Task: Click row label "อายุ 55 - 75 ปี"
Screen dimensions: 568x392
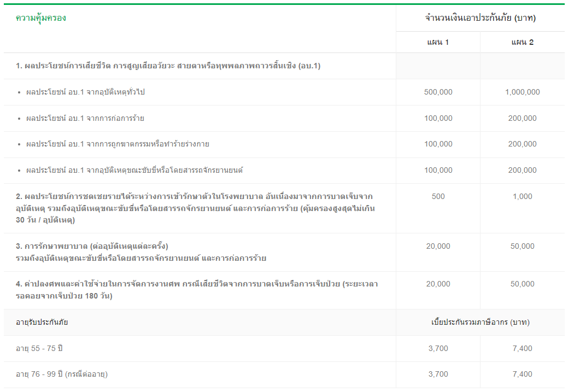Action: 39,348
